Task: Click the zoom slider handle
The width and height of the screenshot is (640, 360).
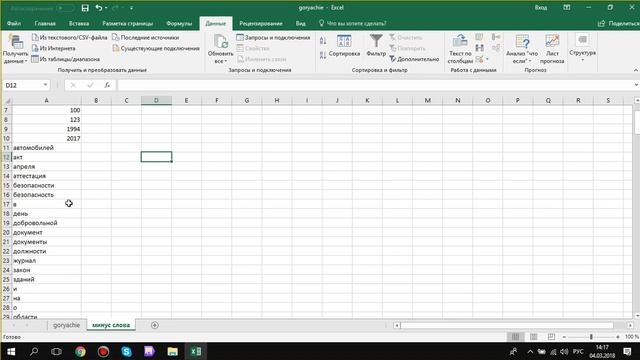Action: [591, 337]
